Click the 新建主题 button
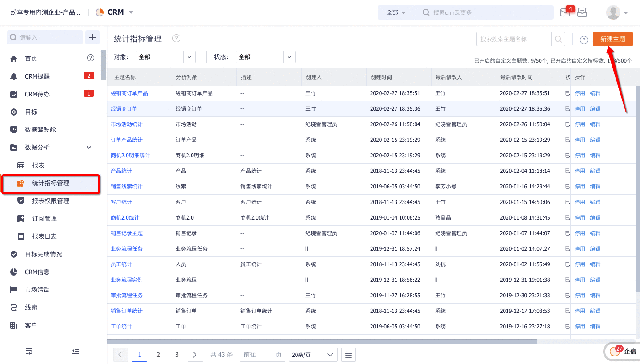This screenshot has width=640, height=364. 613,39
